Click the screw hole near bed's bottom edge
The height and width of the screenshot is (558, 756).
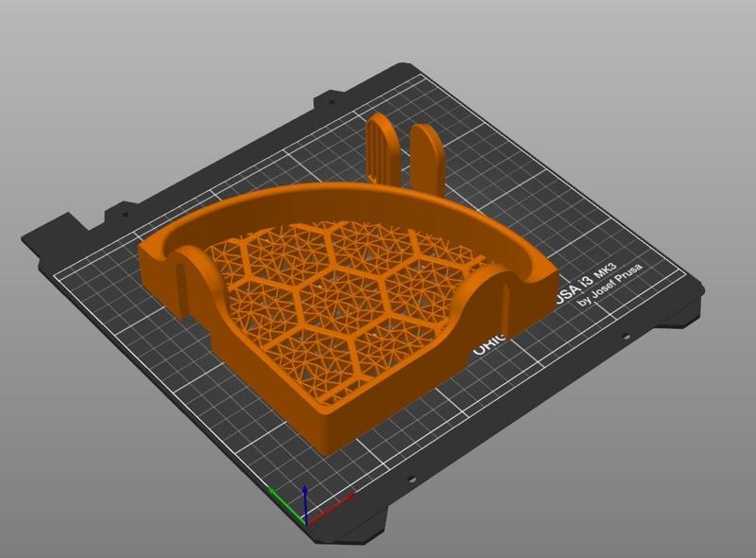[411, 480]
